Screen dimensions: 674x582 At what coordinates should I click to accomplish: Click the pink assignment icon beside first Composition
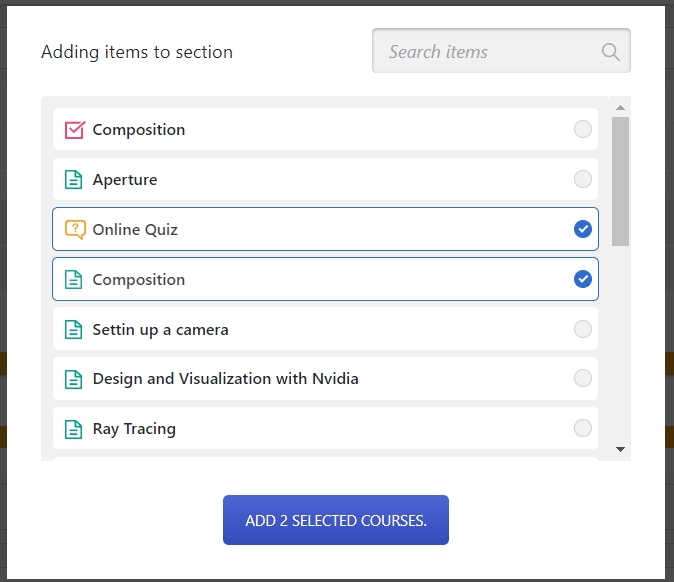pos(74,130)
